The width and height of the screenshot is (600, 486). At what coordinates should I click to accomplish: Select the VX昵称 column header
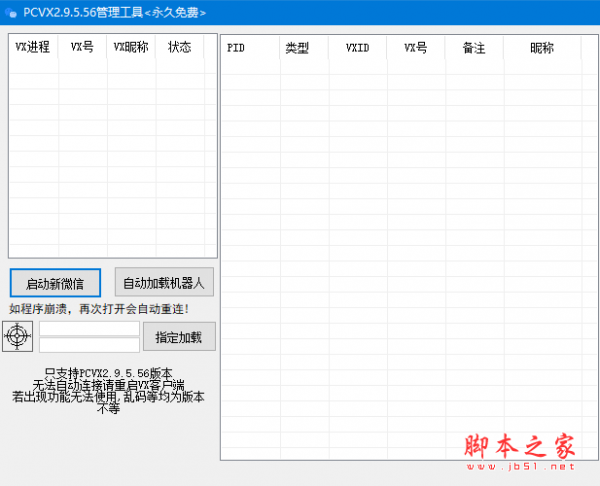point(131,47)
